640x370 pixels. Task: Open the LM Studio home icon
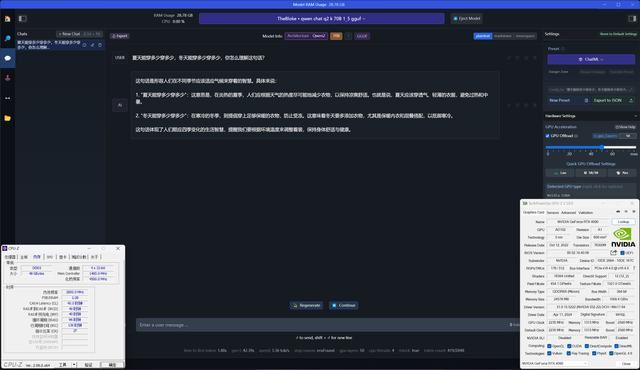[x=7, y=19]
